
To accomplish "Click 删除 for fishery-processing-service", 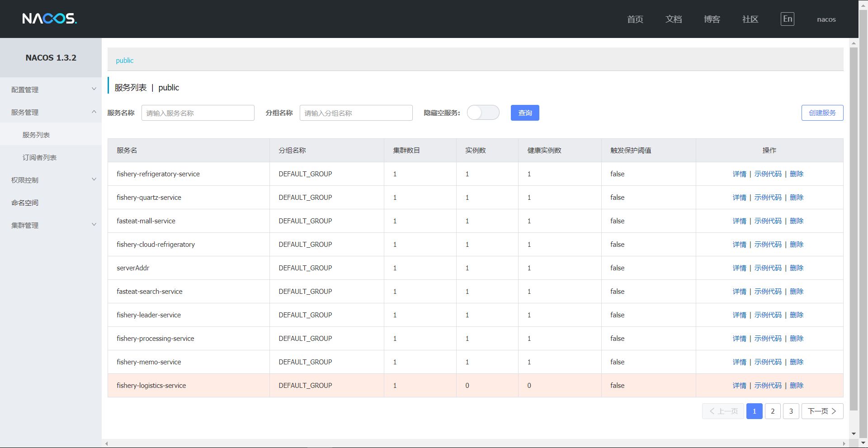I will 797,338.
